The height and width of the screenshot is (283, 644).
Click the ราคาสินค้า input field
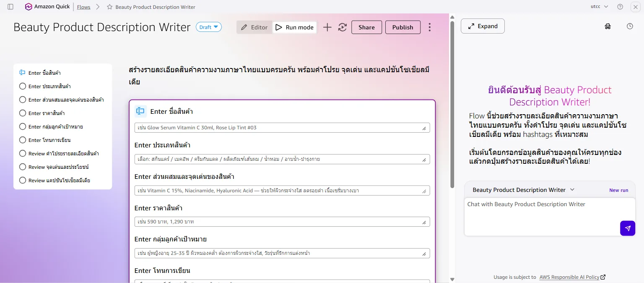[x=282, y=222]
